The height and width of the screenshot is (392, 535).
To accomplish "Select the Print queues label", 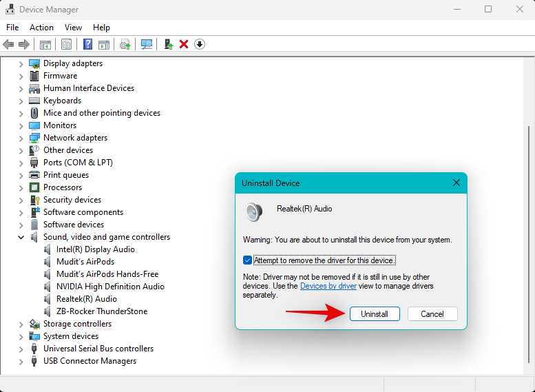I will pos(66,175).
